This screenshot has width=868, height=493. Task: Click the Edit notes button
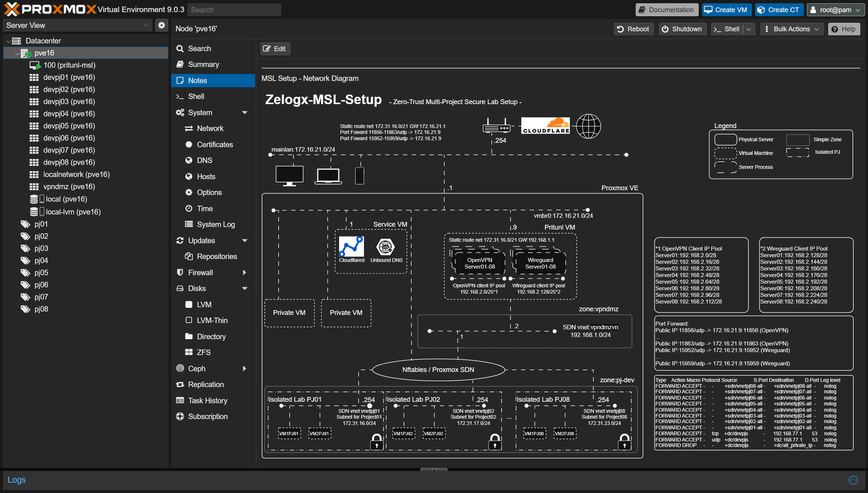[275, 49]
